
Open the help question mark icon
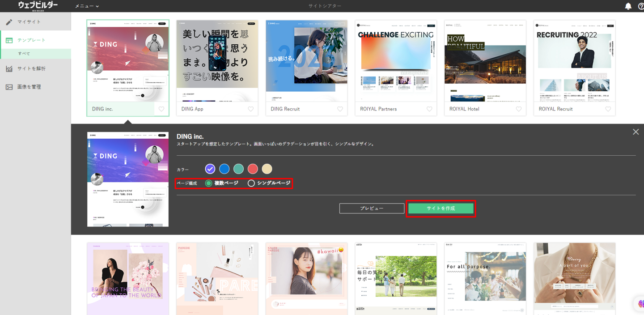pos(640,6)
